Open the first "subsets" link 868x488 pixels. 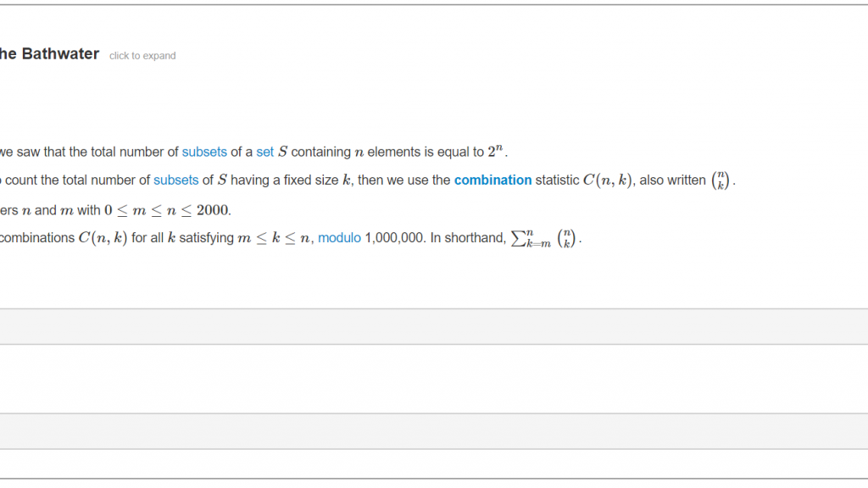204,152
